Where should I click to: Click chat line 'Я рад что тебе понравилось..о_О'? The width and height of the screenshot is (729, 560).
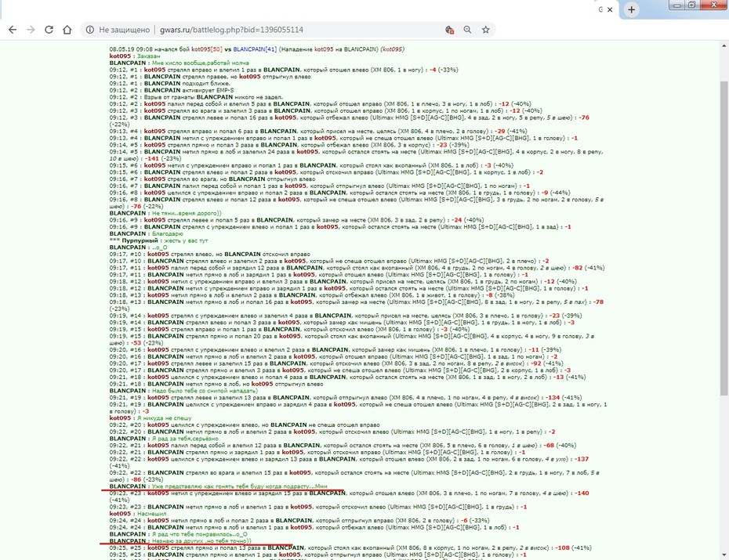click(x=199, y=534)
